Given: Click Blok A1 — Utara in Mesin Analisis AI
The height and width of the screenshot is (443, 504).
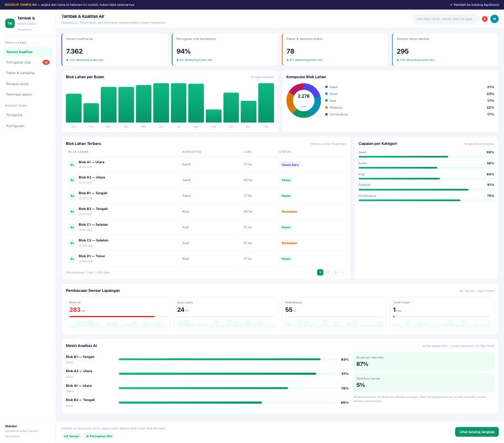Looking at the screenshot, I should (x=79, y=386).
